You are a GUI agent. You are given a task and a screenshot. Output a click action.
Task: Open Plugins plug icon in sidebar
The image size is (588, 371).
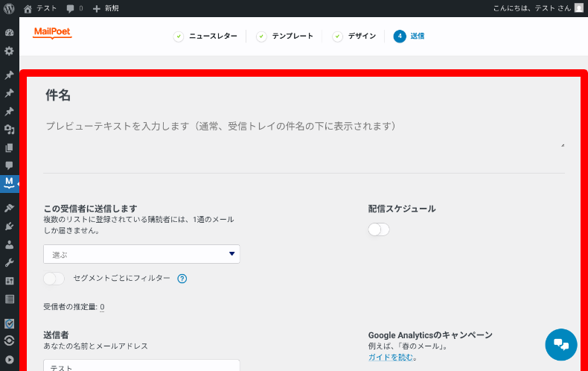coord(10,226)
